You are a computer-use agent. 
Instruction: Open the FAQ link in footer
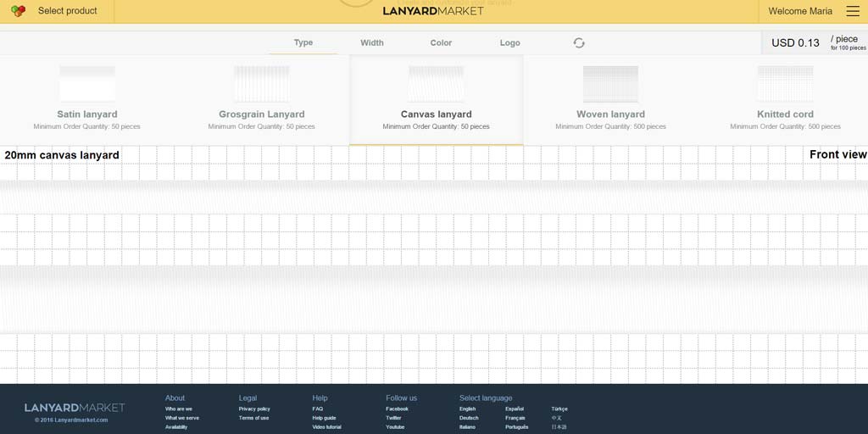click(x=318, y=409)
